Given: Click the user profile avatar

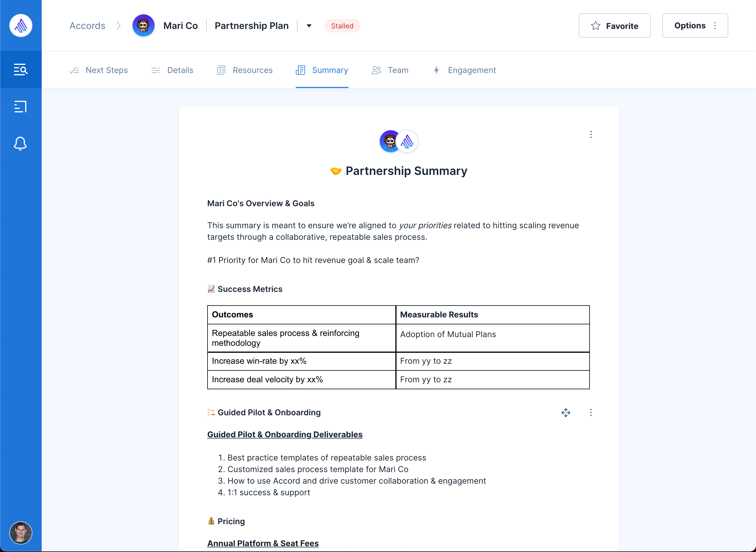Looking at the screenshot, I should pos(21,533).
